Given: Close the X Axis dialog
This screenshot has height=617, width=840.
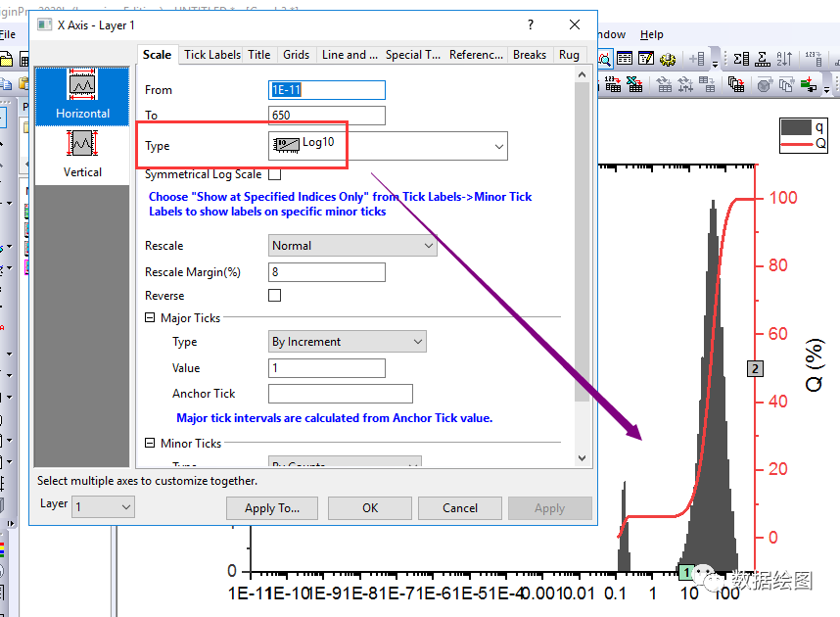Looking at the screenshot, I should (x=575, y=24).
